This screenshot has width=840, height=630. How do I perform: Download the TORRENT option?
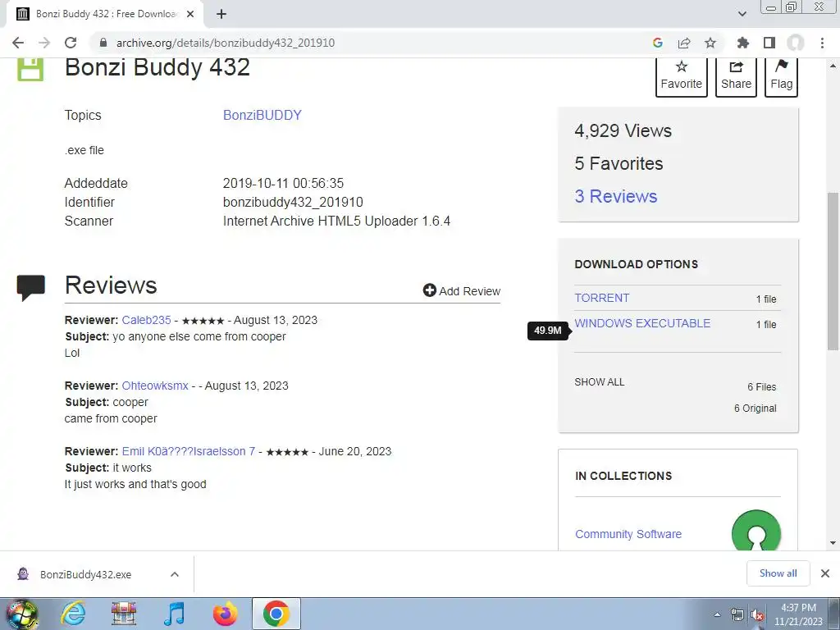[601, 298]
